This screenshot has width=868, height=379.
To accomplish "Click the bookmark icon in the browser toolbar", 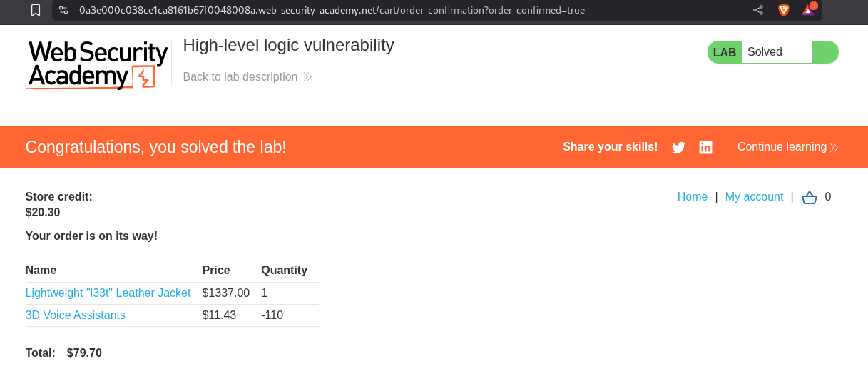I will coord(36,10).
